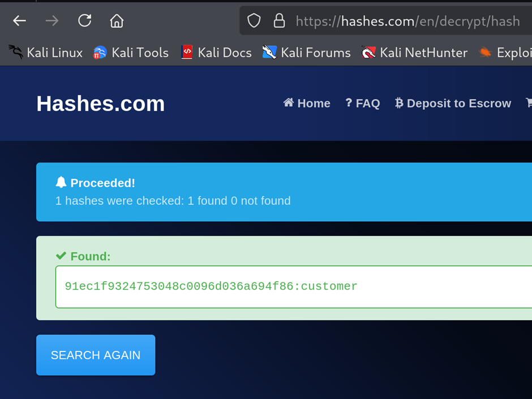Screen dimensions: 532x399
Task: Open the tracking protection shield icon
Action: 254,21
